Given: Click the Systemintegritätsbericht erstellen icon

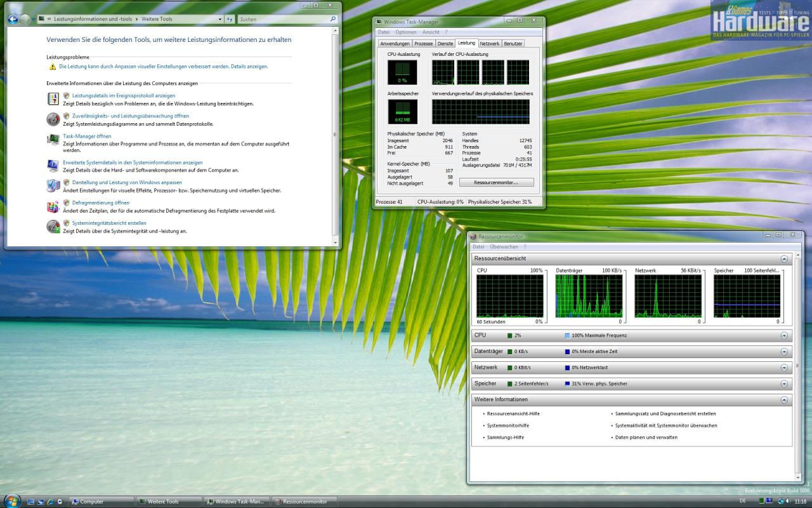Looking at the screenshot, I should pos(53,226).
